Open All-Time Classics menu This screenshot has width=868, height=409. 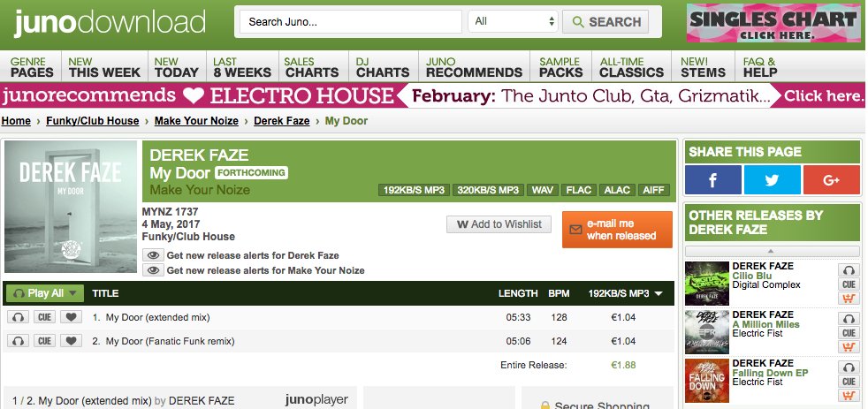pyautogui.click(x=632, y=67)
